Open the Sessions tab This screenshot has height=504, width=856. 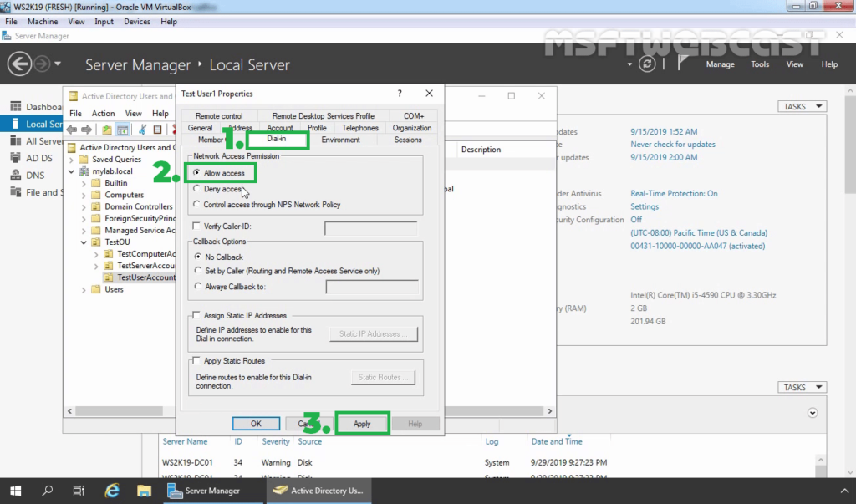click(408, 140)
